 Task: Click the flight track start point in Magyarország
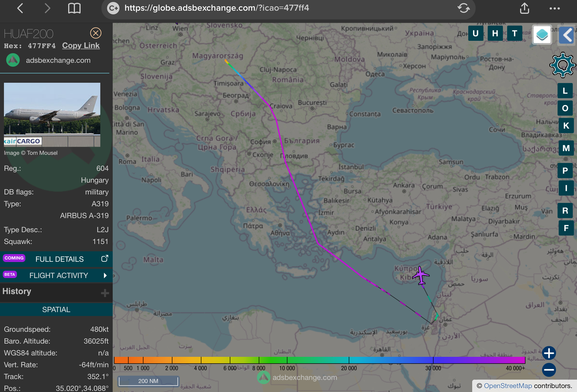pyautogui.click(x=226, y=61)
